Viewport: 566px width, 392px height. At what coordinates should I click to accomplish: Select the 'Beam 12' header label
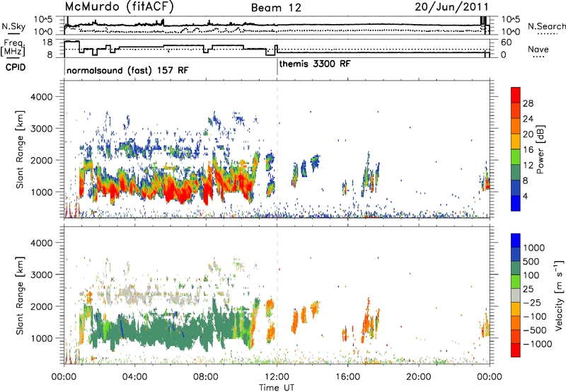point(276,8)
